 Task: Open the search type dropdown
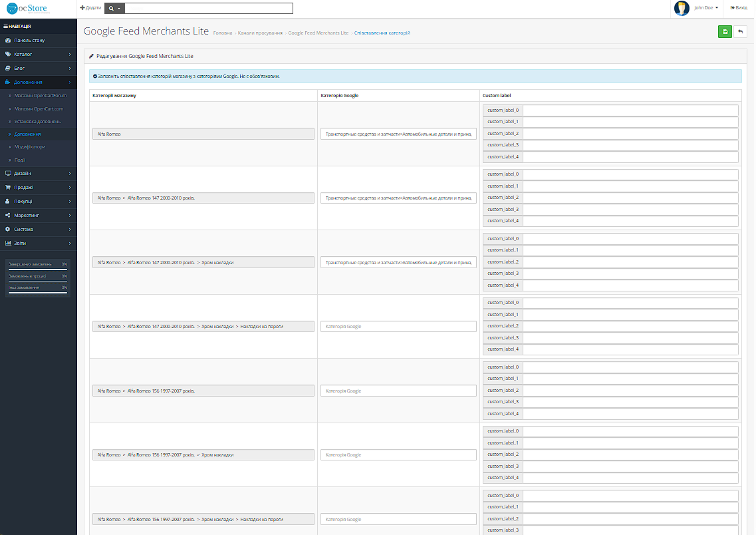point(114,8)
